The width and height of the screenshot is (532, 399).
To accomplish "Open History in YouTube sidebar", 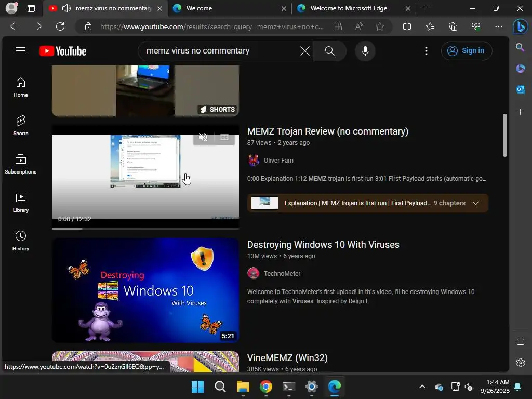I will click(x=21, y=241).
